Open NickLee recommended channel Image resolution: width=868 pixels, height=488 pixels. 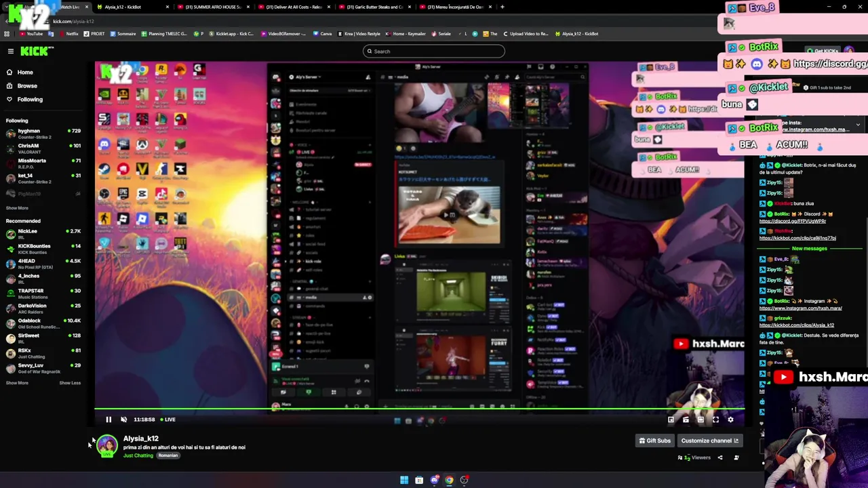(x=42, y=233)
